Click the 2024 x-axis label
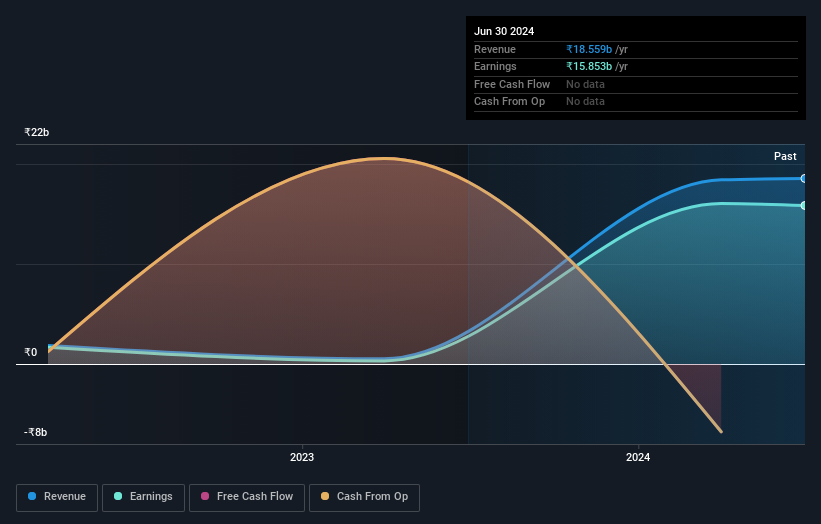 [638, 457]
